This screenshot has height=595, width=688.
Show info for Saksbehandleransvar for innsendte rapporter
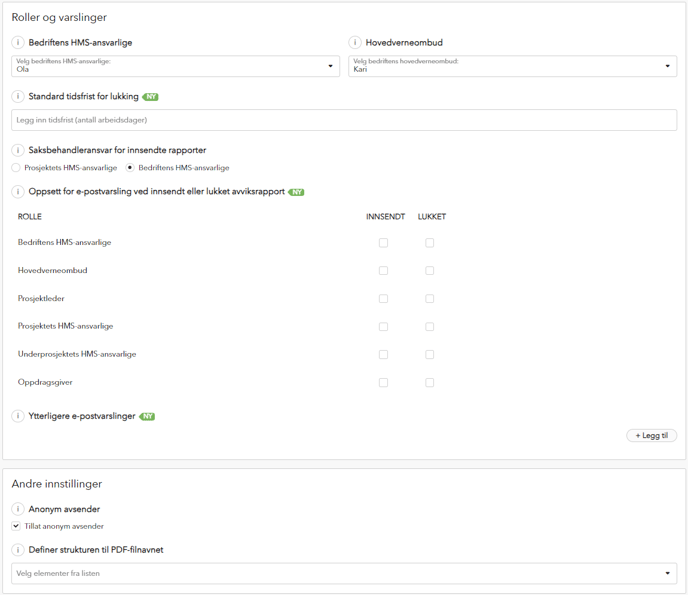coord(18,151)
